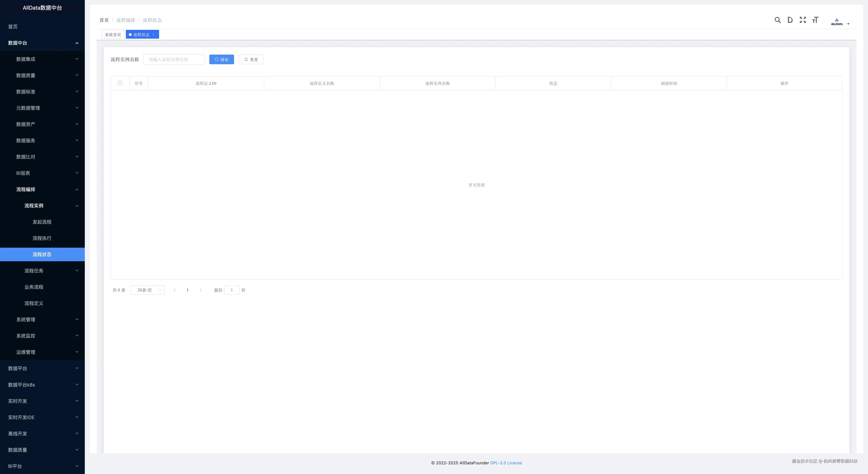Click the search magnifier icon in header
Viewport: 868px width, 474px height.
(x=777, y=20)
